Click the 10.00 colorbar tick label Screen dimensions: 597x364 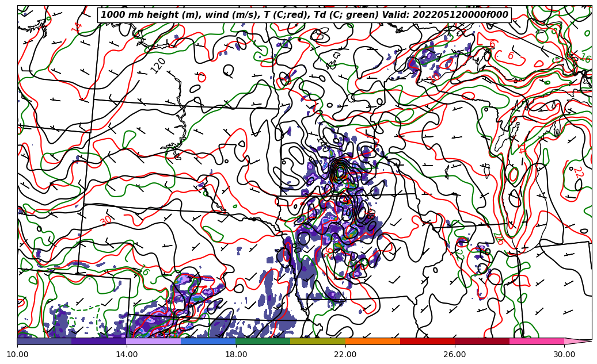[17, 355]
